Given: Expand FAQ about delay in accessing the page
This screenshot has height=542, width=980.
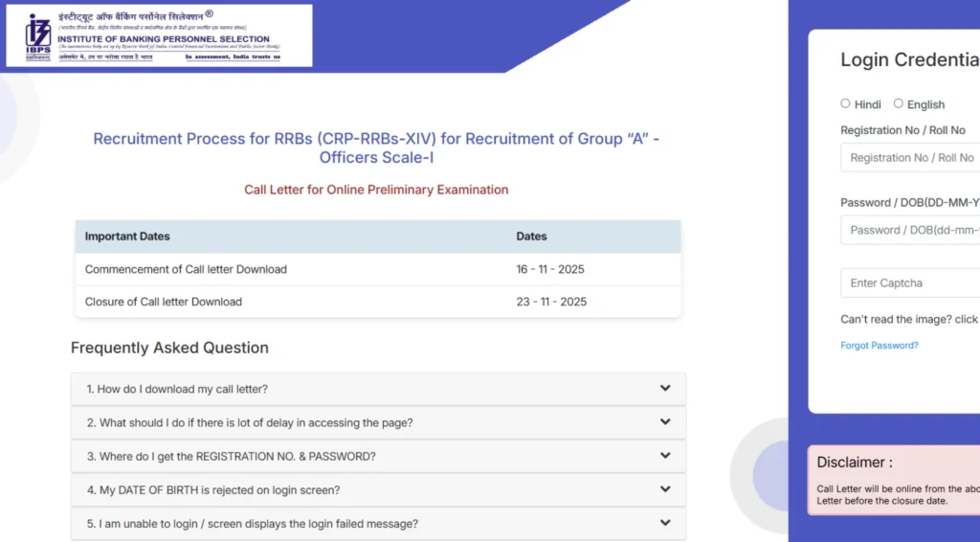Looking at the screenshot, I should [379, 422].
